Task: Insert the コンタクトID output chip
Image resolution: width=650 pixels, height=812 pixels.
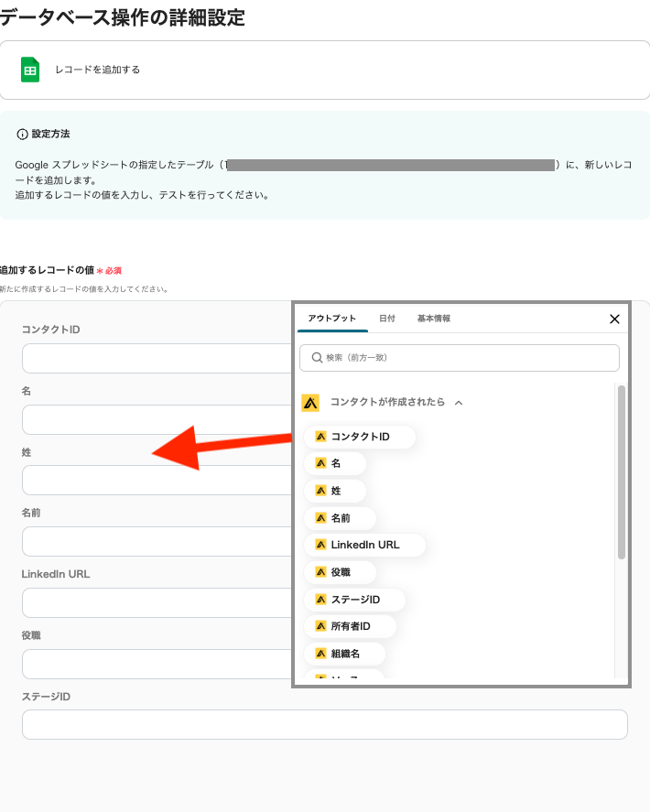Action: (x=360, y=437)
